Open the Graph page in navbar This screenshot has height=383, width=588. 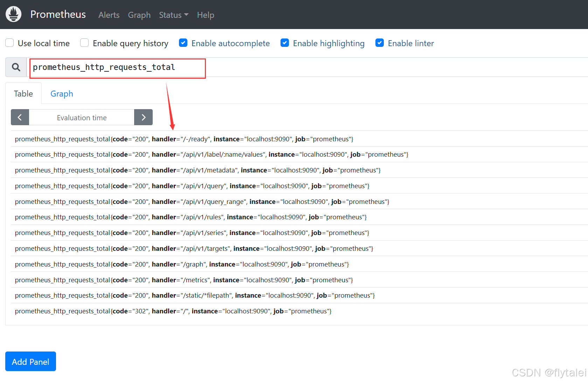pos(139,15)
